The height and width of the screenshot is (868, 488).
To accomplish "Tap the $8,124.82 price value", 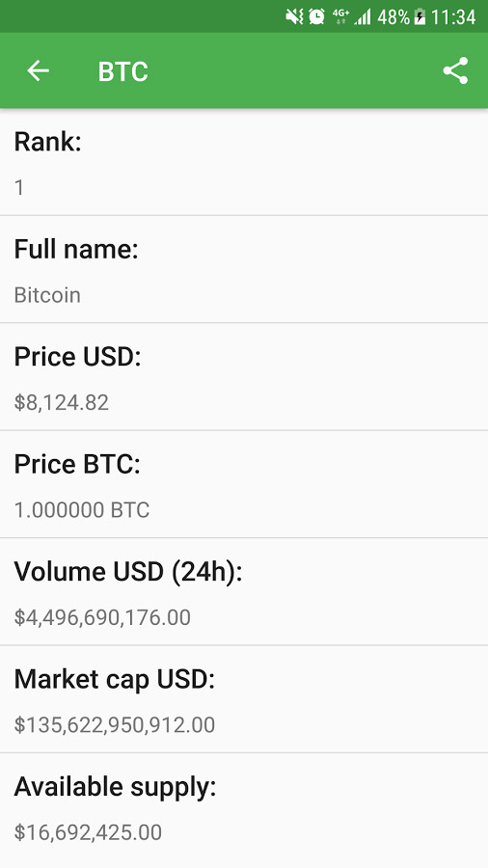I will [x=62, y=402].
